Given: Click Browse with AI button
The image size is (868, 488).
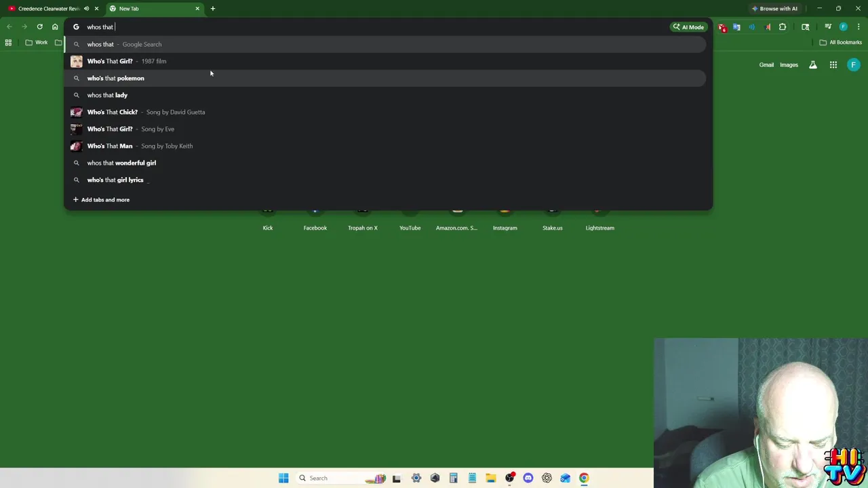Looking at the screenshot, I should (x=774, y=9).
